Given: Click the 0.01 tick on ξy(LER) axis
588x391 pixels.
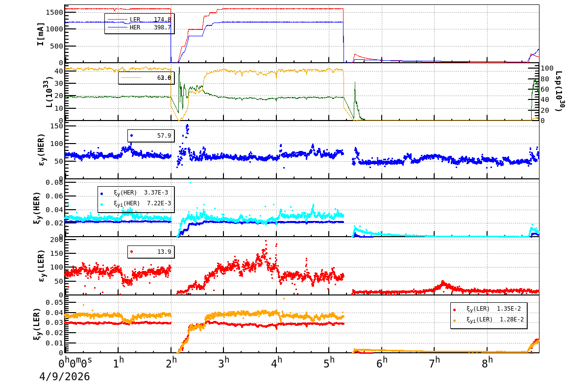Looking at the screenshot, I should coord(54,342).
